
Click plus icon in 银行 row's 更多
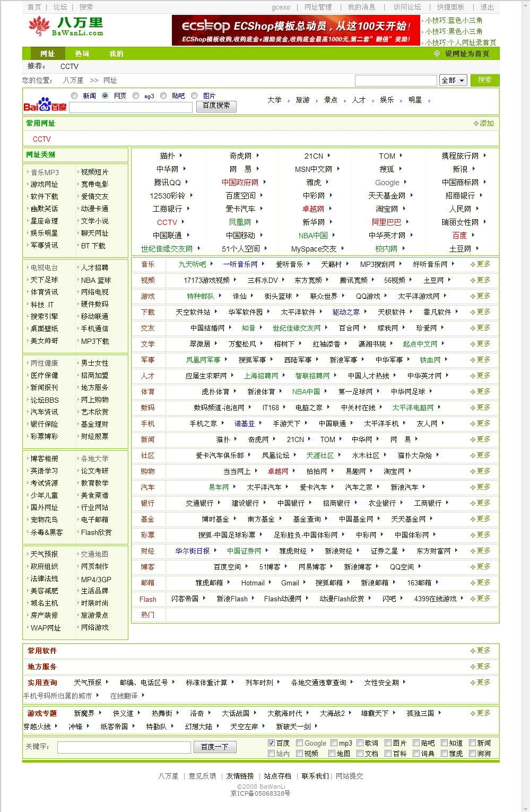pyautogui.click(x=473, y=503)
